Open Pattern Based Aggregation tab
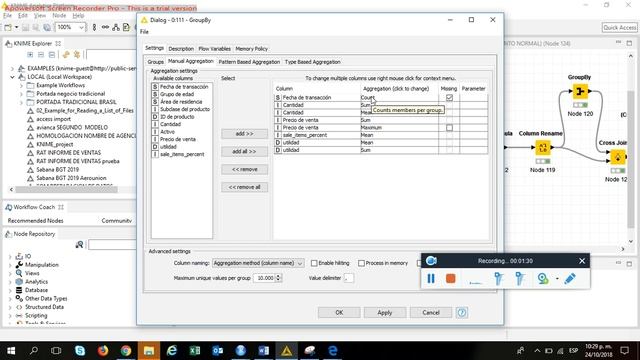Viewport: 640px width, 360px height. click(x=249, y=62)
